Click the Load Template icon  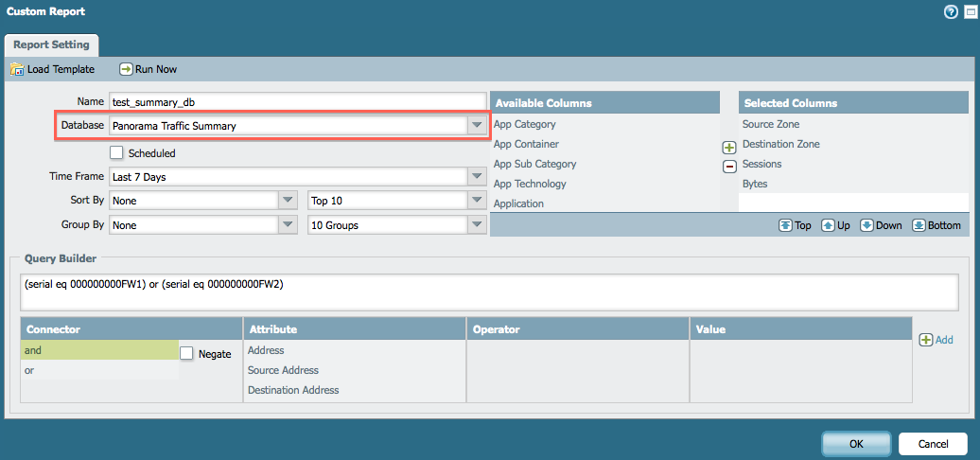(17, 69)
